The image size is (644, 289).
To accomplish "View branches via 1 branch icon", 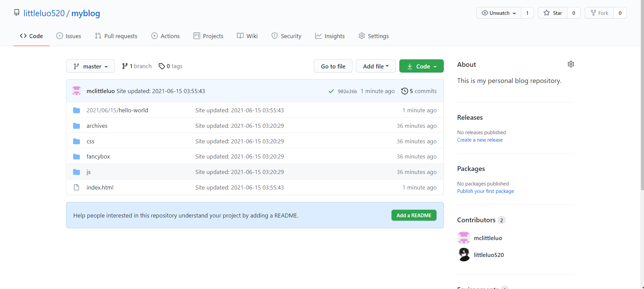I will (125, 66).
